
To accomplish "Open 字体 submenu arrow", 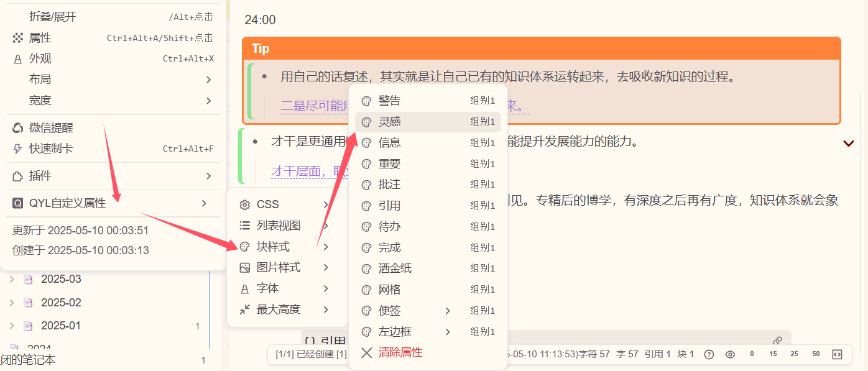I will pyautogui.click(x=326, y=288).
